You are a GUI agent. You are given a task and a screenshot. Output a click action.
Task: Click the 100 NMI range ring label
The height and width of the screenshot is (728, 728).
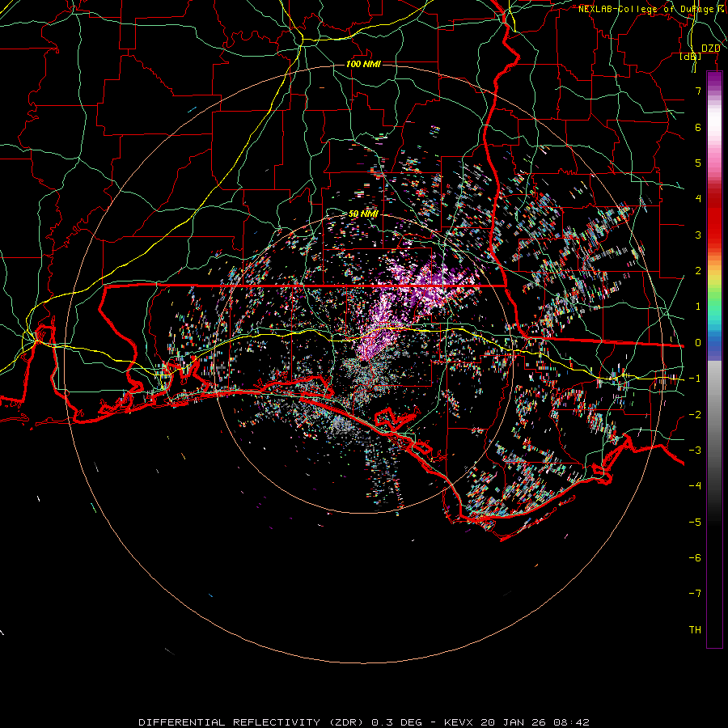point(363,64)
